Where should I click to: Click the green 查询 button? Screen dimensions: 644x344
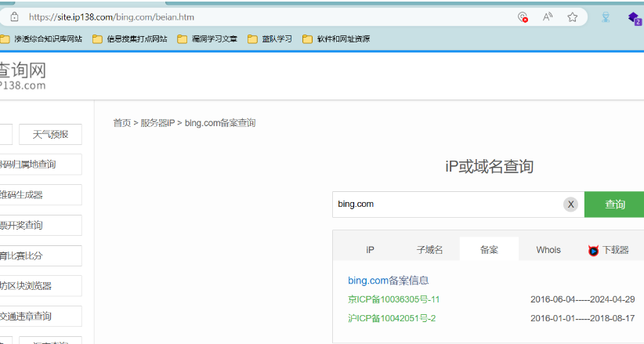(x=614, y=205)
